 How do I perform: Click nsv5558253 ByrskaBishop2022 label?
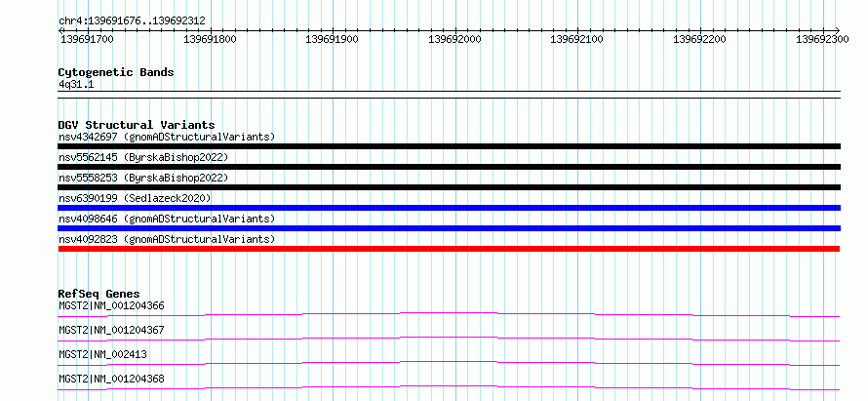[x=143, y=178]
